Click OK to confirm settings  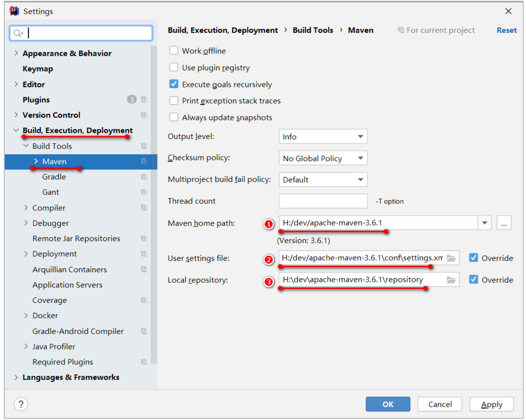[388, 404]
